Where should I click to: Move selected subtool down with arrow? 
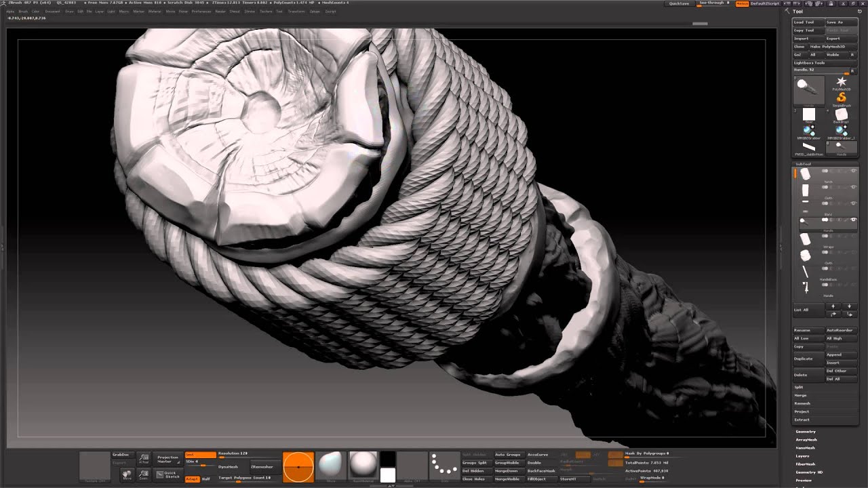point(849,306)
